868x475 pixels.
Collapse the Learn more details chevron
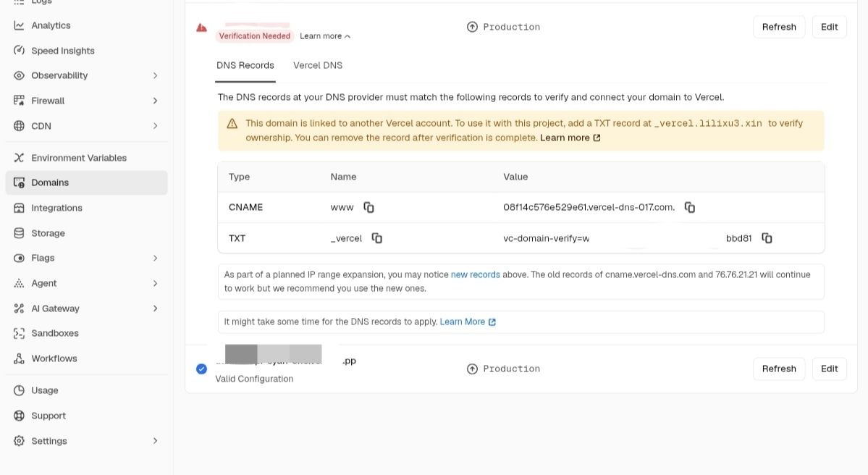347,36
